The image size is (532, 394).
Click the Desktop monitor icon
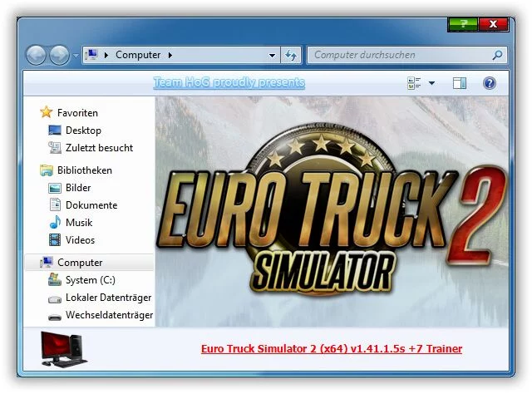pyautogui.click(x=55, y=130)
